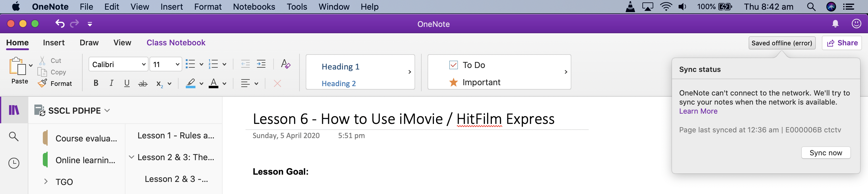
Task: Open notifications bell icon
Action: 835,24
